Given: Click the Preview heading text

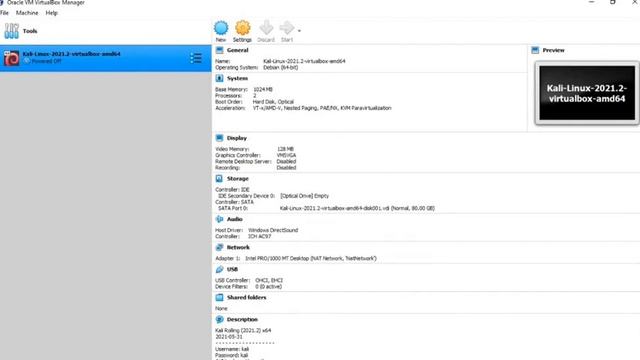Looking at the screenshot, I should point(553,50).
